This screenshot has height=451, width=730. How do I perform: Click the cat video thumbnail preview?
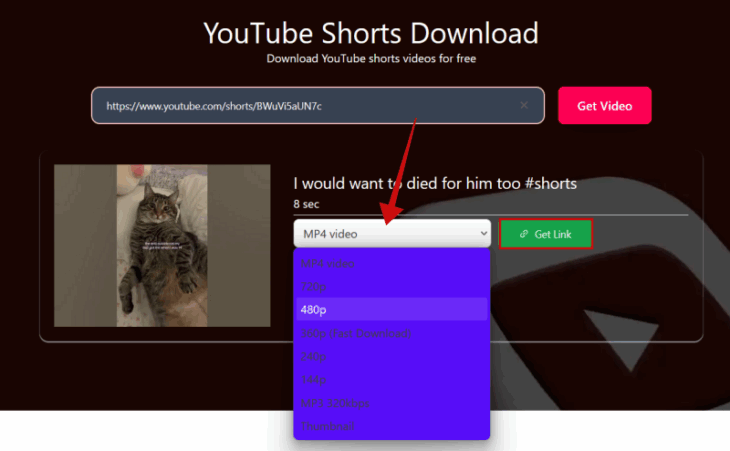tap(162, 245)
